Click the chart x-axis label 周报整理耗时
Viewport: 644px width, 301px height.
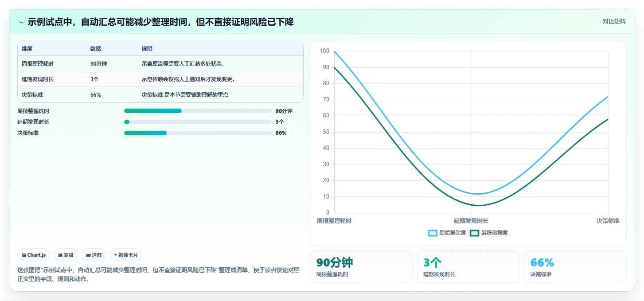pos(334,221)
